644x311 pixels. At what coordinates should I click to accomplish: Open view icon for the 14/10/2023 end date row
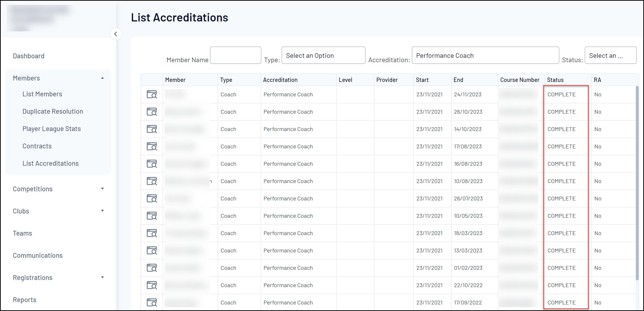pyautogui.click(x=151, y=129)
